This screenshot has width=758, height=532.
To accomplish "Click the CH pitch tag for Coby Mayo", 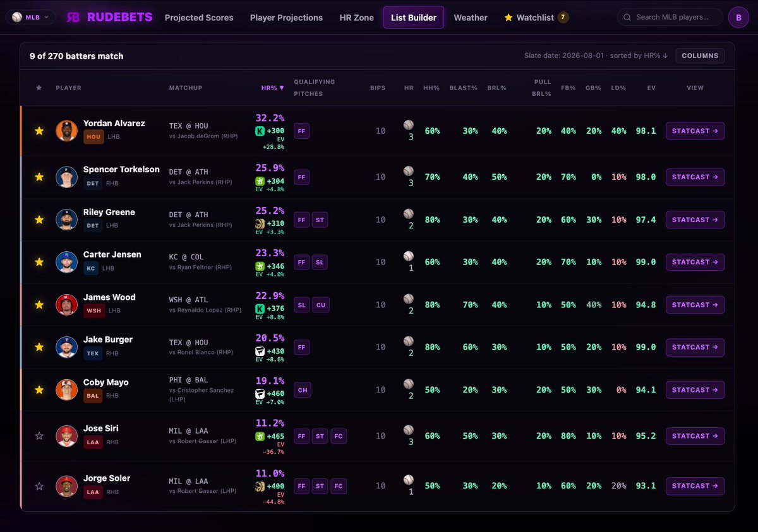I will pyautogui.click(x=303, y=390).
